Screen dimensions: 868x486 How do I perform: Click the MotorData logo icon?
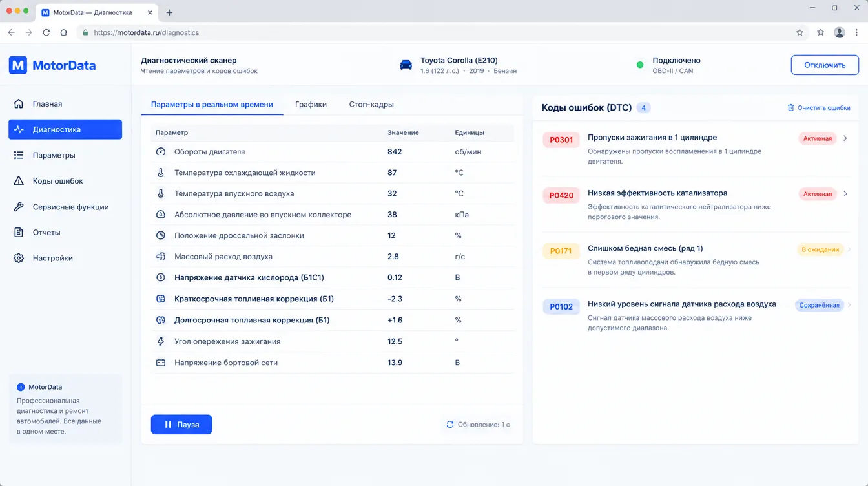point(18,65)
